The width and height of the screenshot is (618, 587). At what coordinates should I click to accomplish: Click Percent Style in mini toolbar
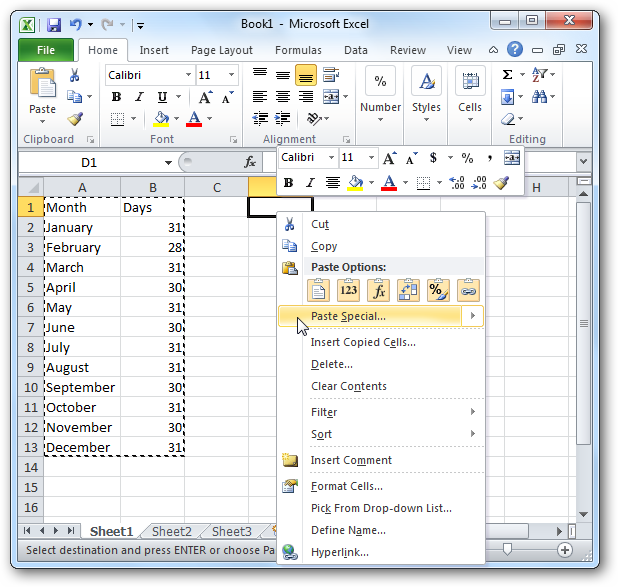pyautogui.click(x=467, y=158)
